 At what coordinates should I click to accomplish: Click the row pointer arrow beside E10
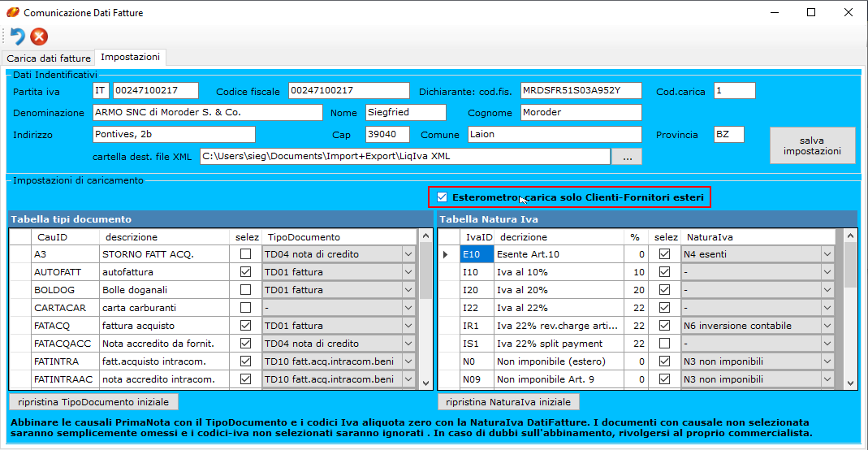pyautogui.click(x=444, y=254)
